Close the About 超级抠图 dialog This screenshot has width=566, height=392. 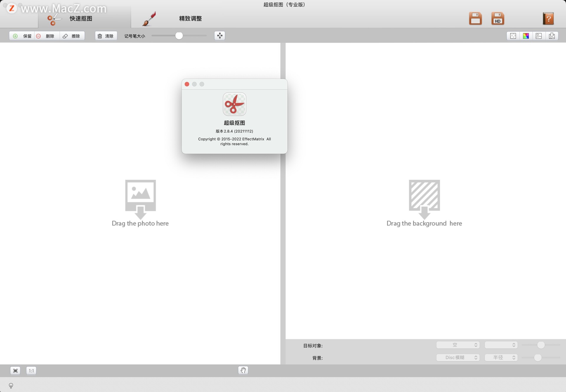(x=187, y=84)
